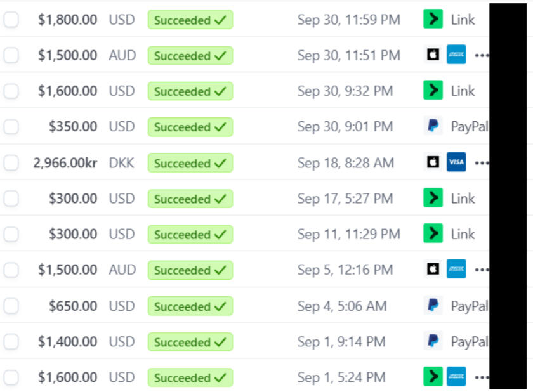Tick the checkbox for the 2,966.00kr DKK payment
Screen dimensions: 533x392
point(11,163)
